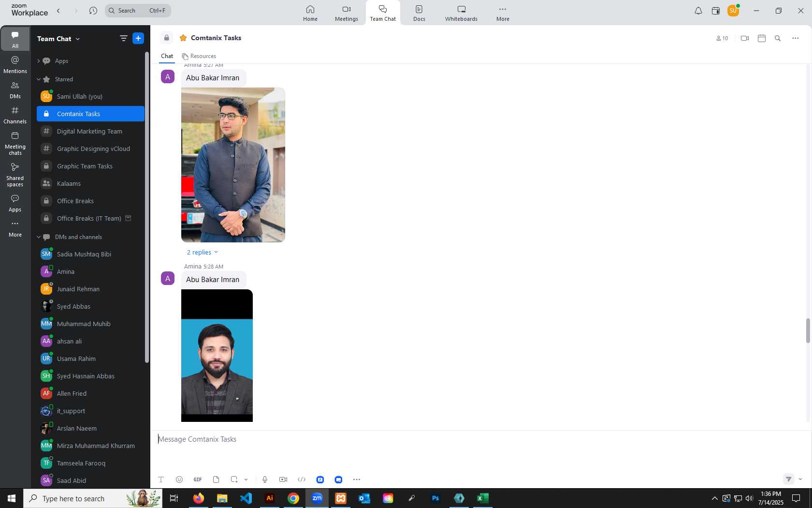This screenshot has height=508, width=812.
Task: Show the Mentions sidebar section
Action: point(15,65)
